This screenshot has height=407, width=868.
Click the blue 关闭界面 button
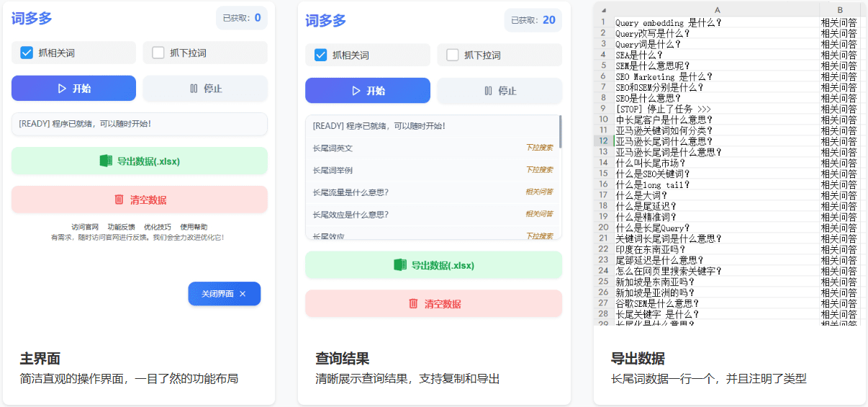(225, 294)
